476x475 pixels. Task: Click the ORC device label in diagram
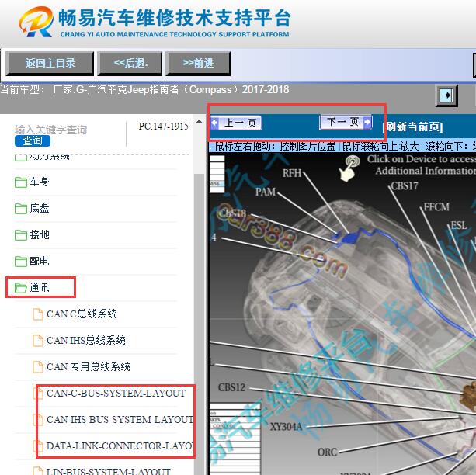(327, 452)
